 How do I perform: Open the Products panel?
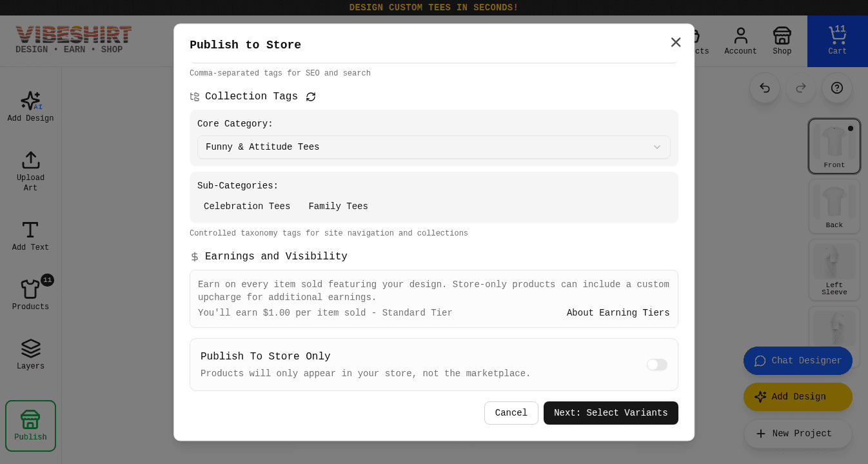30,295
